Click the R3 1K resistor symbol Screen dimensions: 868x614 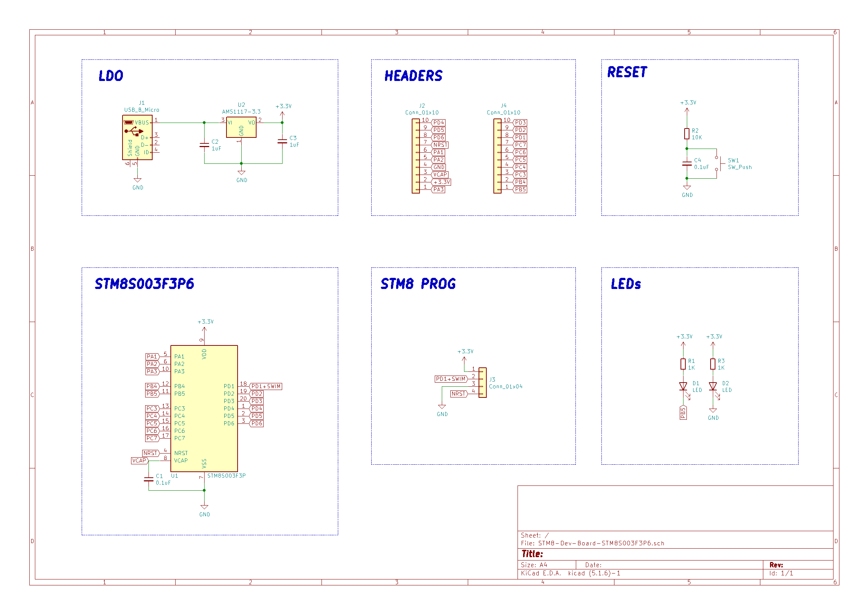click(x=713, y=364)
